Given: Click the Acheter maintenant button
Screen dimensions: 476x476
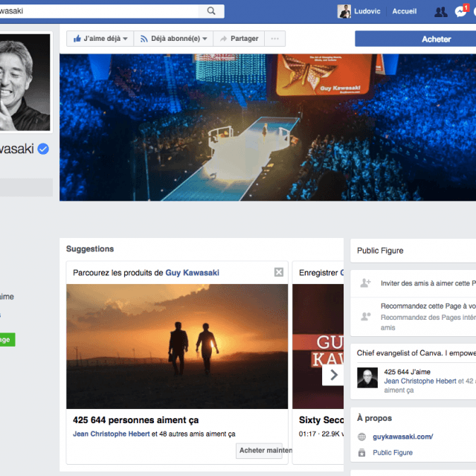Looking at the screenshot, I should click(x=259, y=451).
